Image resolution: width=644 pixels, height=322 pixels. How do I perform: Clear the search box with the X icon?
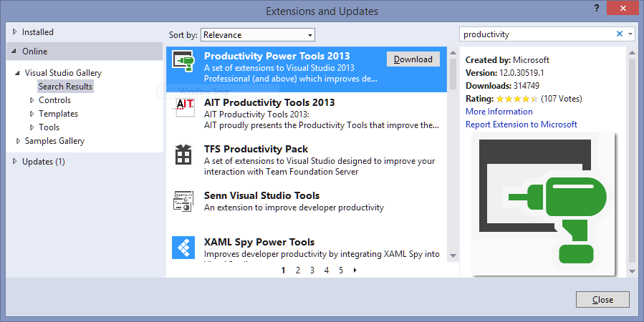tap(620, 34)
